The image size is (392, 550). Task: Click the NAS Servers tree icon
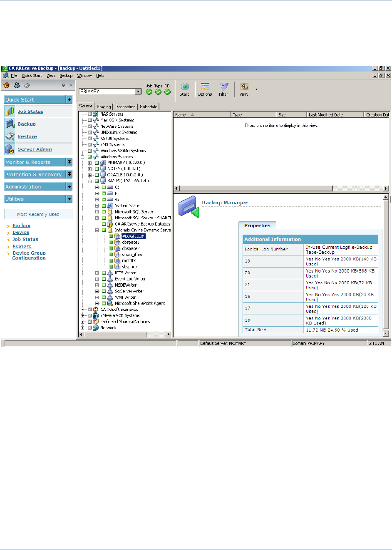pyautogui.click(x=96, y=114)
